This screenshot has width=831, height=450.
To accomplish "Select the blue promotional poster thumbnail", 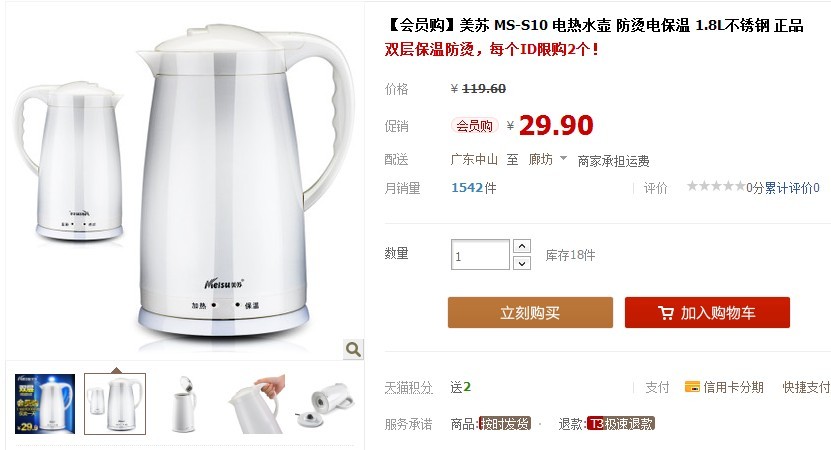I will coord(45,404).
